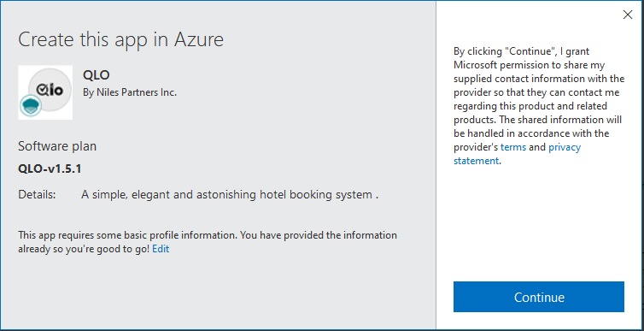Click the 'you're good to go!' text
The image size is (644, 331).
(108, 249)
